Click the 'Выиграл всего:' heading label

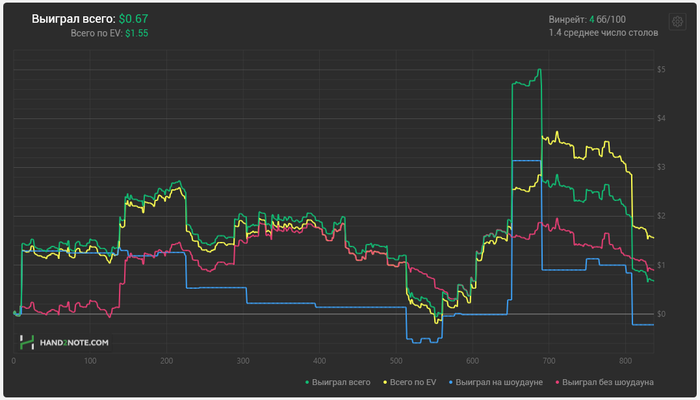coord(73,19)
